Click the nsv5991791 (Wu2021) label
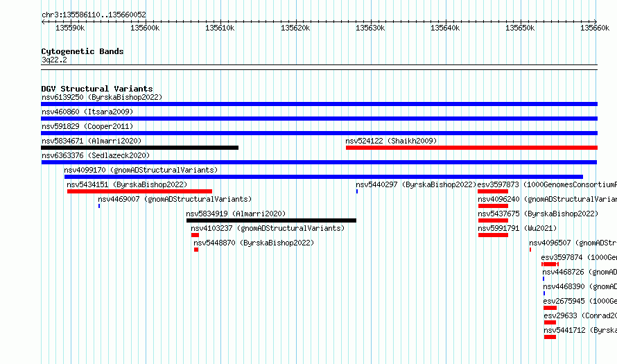 point(517,228)
